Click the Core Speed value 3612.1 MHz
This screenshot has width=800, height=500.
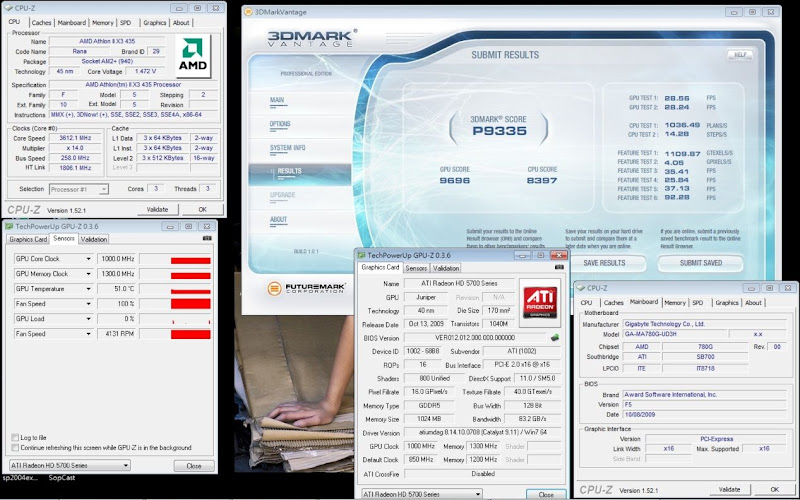75,138
